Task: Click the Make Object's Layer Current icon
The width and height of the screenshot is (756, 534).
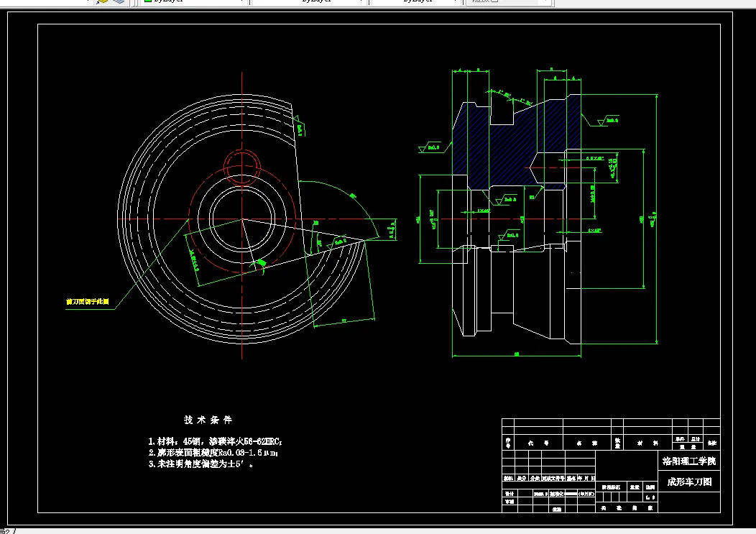Action: coord(101,3)
